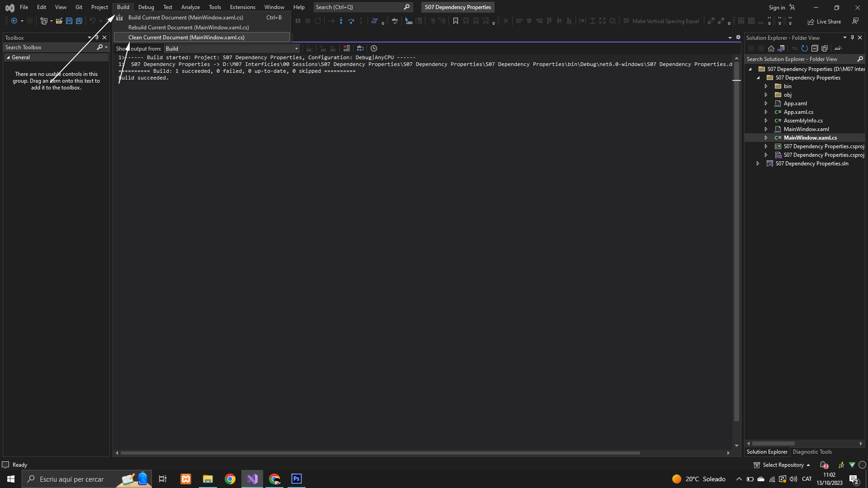
Task: Toggle auto-hide pin on Solution Explorer
Action: click(852, 38)
